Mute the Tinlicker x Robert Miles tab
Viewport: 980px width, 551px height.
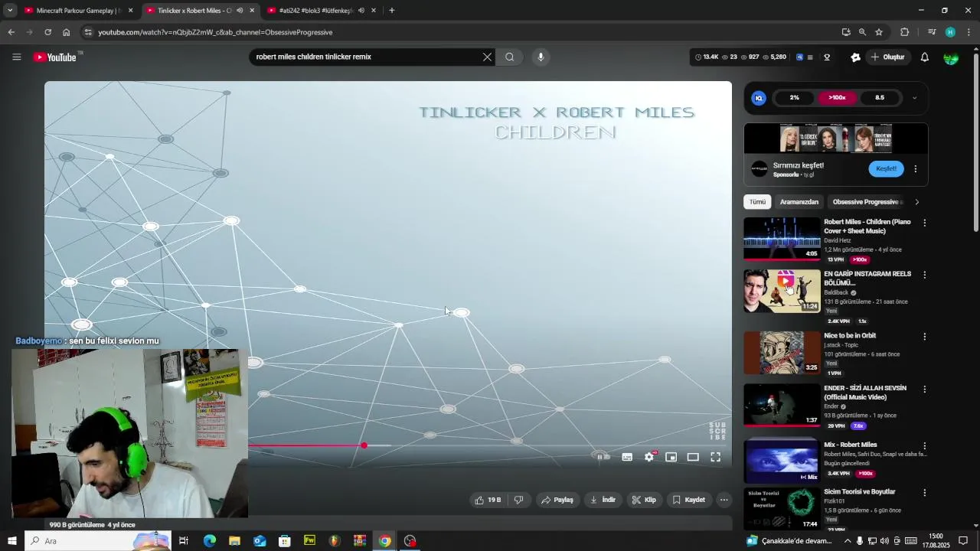240,11
